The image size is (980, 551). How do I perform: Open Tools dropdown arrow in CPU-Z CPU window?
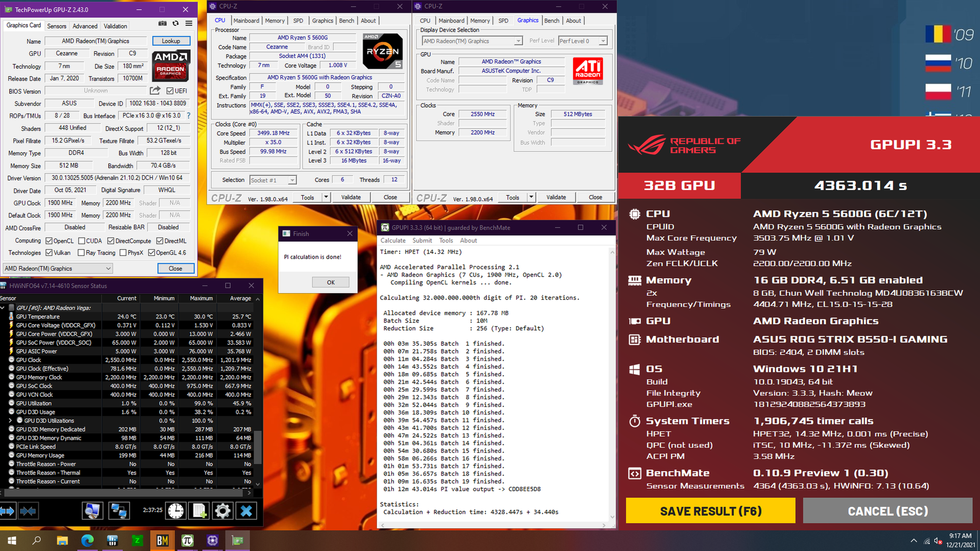326,197
